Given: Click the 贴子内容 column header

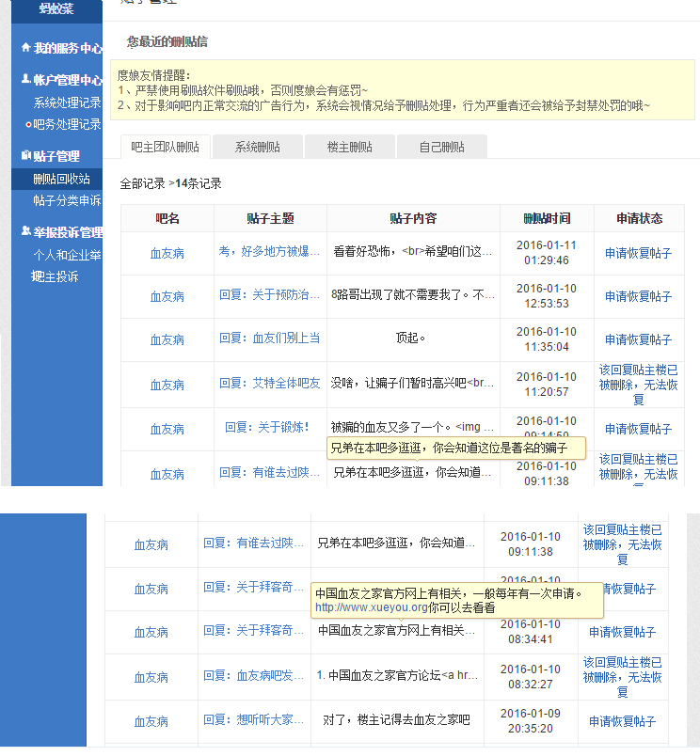Looking at the screenshot, I should (x=413, y=218).
